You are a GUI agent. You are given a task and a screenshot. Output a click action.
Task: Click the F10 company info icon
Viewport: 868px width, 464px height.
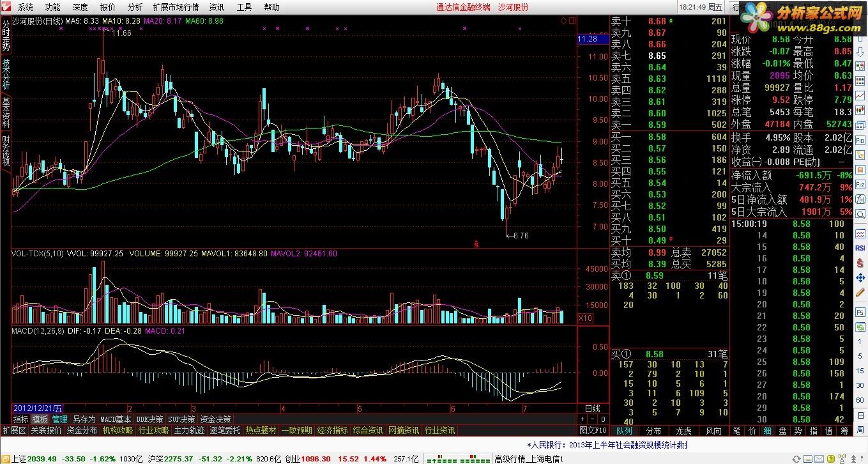pyautogui.click(x=860, y=140)
